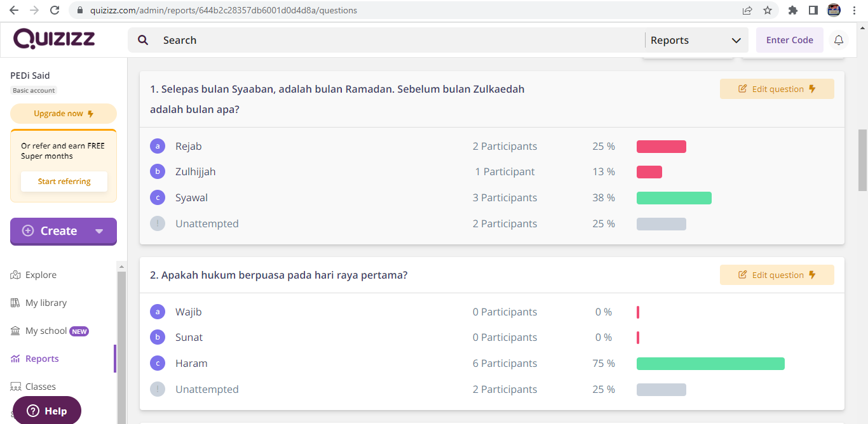Click the green Syawal result bar
The width and height of the screenshot is (868, 424).
[674, 198]
